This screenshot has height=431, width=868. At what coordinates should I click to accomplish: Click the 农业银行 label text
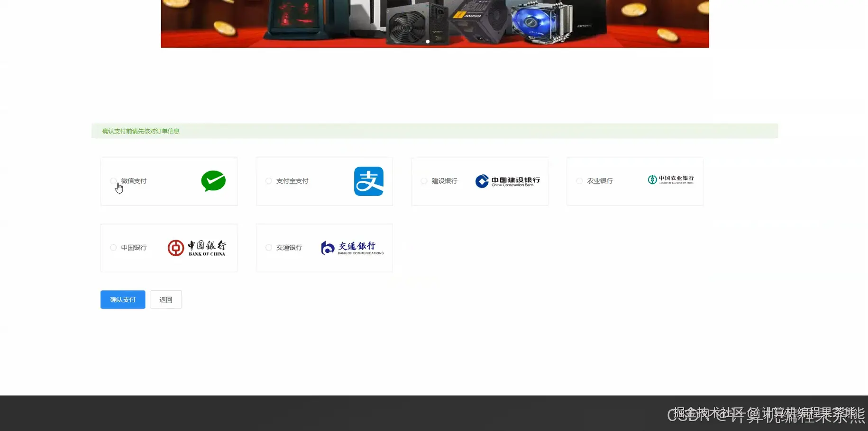click(600, 181)
